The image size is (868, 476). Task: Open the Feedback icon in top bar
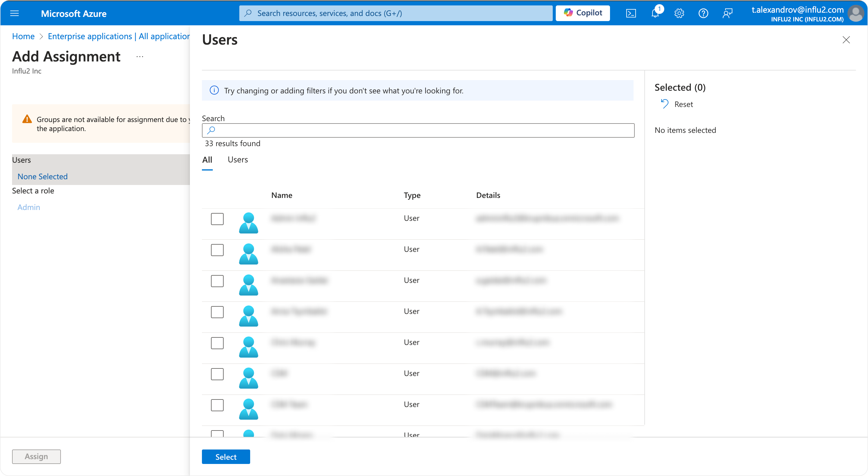click(728, 13)
